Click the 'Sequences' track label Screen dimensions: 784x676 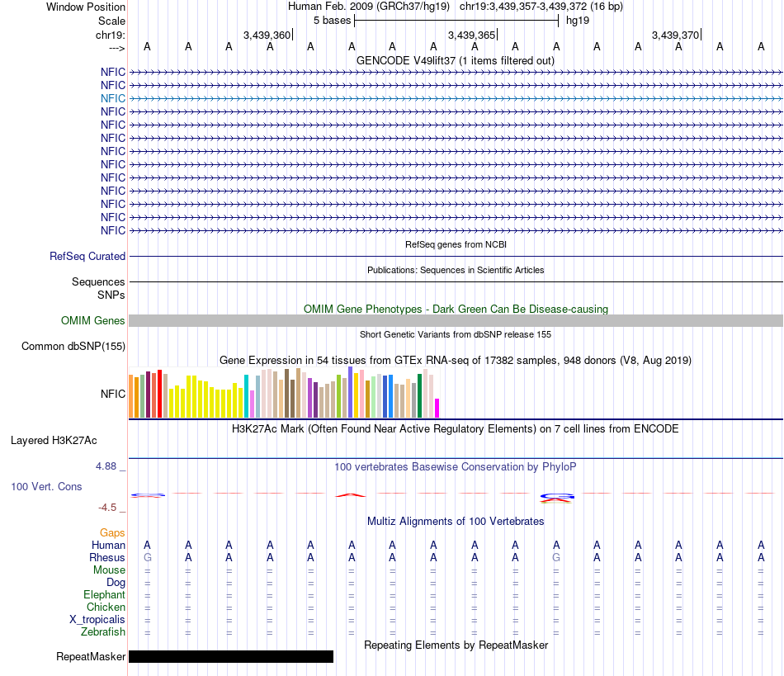tap(98, 281)
